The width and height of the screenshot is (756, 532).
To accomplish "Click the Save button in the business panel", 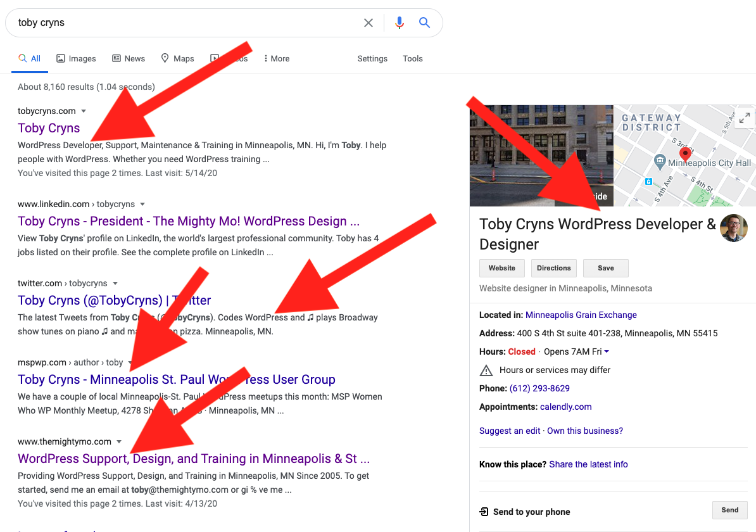I will click(605, 268).
